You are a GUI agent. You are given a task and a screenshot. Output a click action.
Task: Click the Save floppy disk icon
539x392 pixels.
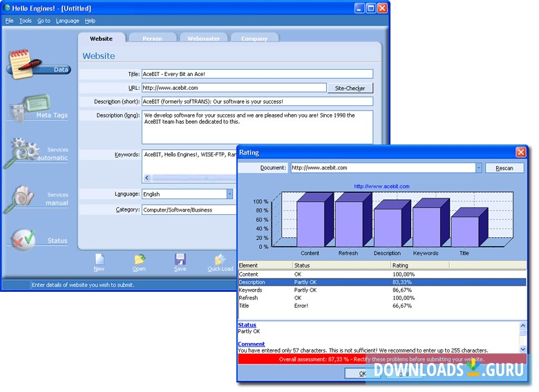coord(180,259)
